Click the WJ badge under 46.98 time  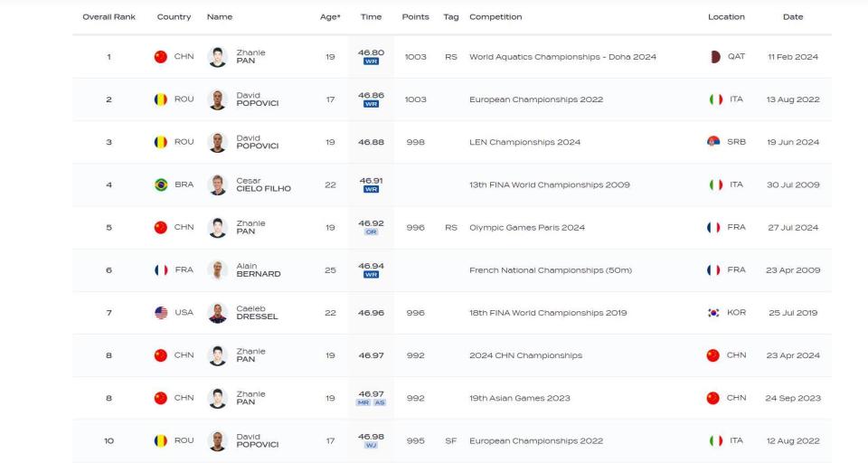[371, 446]
